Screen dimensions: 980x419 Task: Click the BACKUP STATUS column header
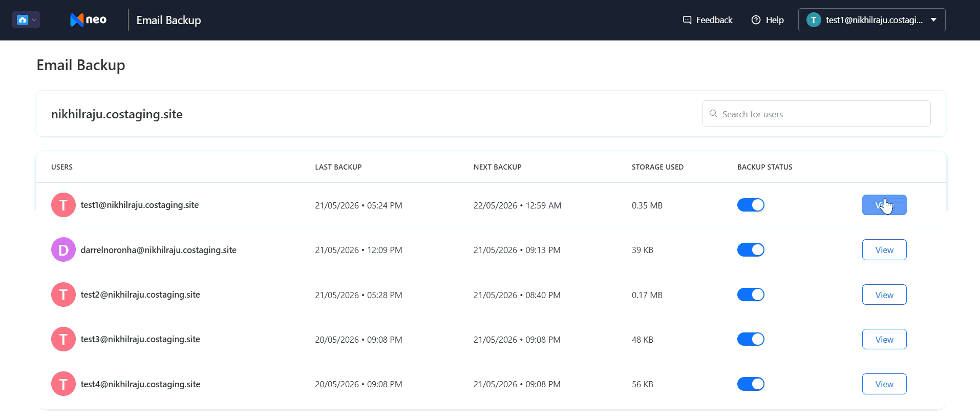point(765,167)
